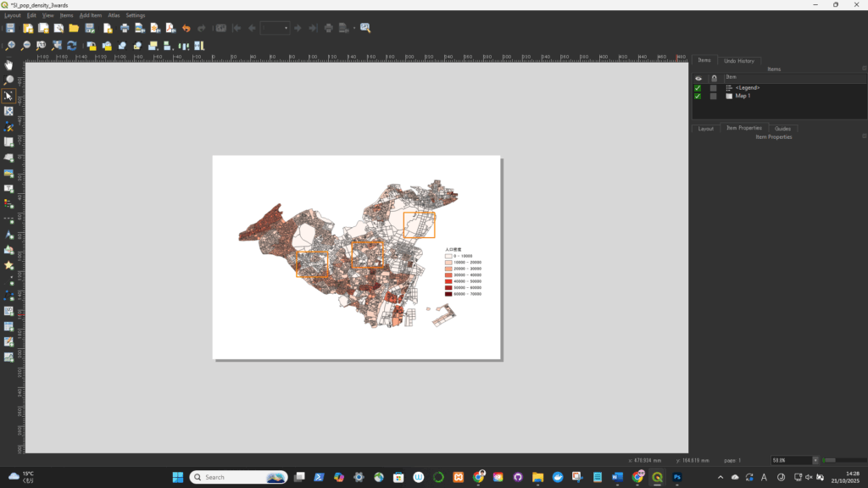The width and height of the screenshot is (868, 488).
Task: Click the Export as PDF icon
Action: pyautogui.click(x=170, y=28)
